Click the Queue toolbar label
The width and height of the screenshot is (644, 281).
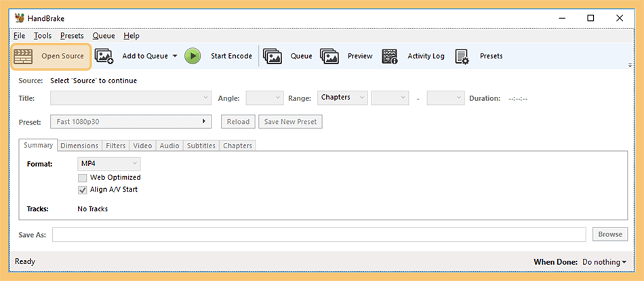(302, 56)
